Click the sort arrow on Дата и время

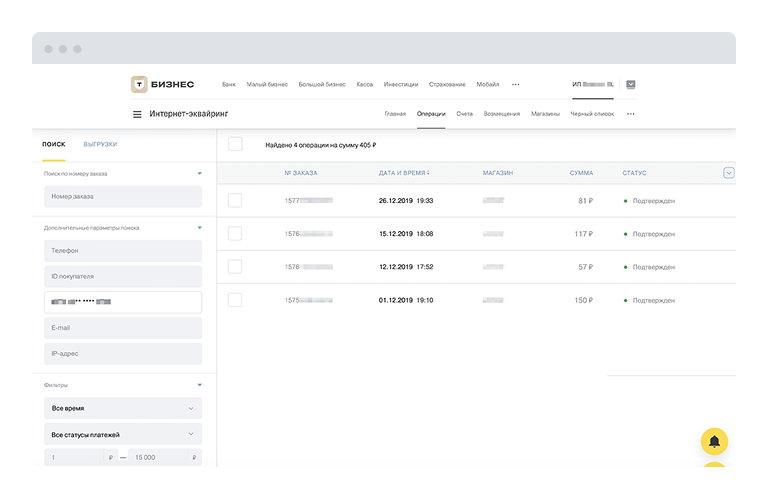coord(430,173)
